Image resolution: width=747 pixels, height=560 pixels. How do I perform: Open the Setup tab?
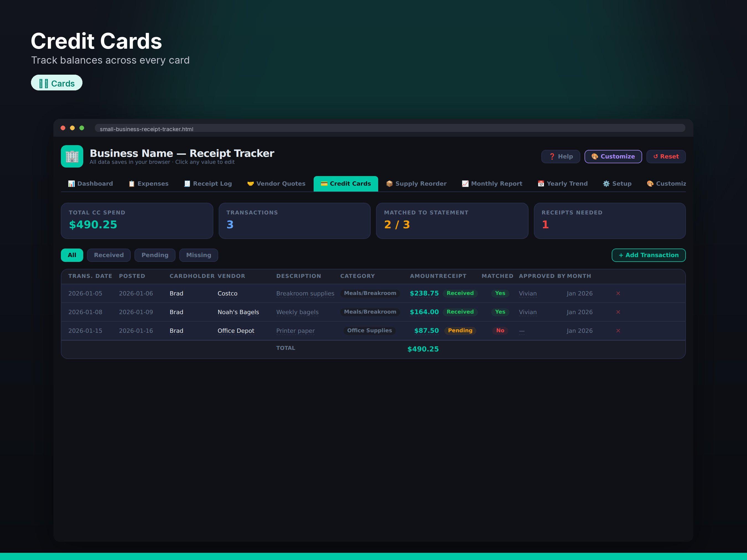[x=617, y=184]
